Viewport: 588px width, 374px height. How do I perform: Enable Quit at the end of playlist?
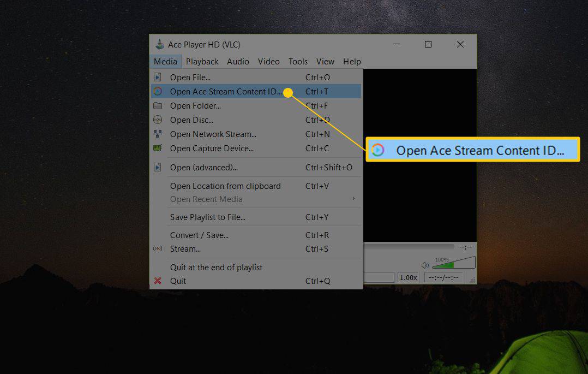(216, 267)
